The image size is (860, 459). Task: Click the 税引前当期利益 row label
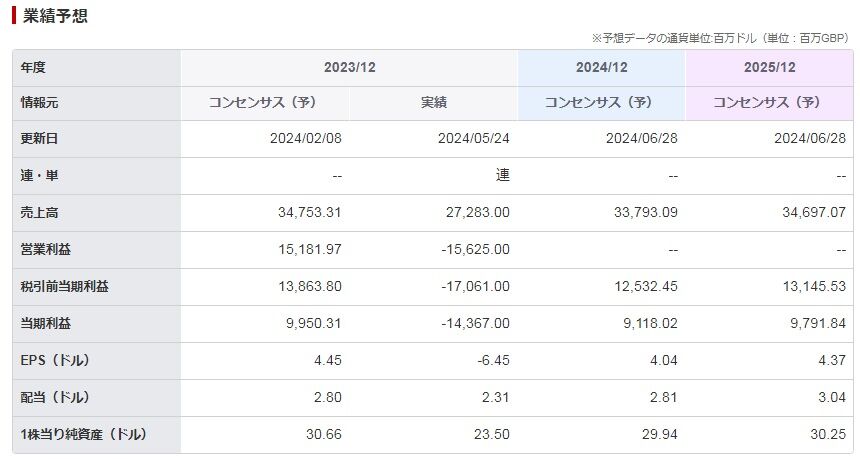pos(64,287)
